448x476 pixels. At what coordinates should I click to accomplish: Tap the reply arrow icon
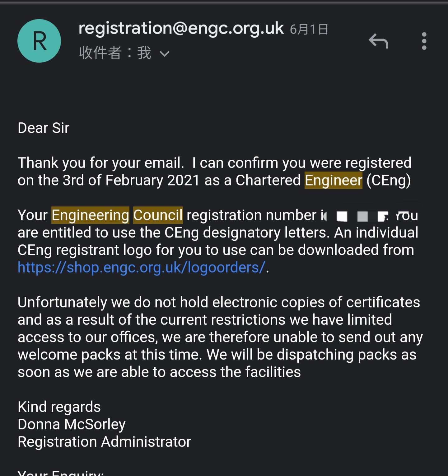coord(378,41)
